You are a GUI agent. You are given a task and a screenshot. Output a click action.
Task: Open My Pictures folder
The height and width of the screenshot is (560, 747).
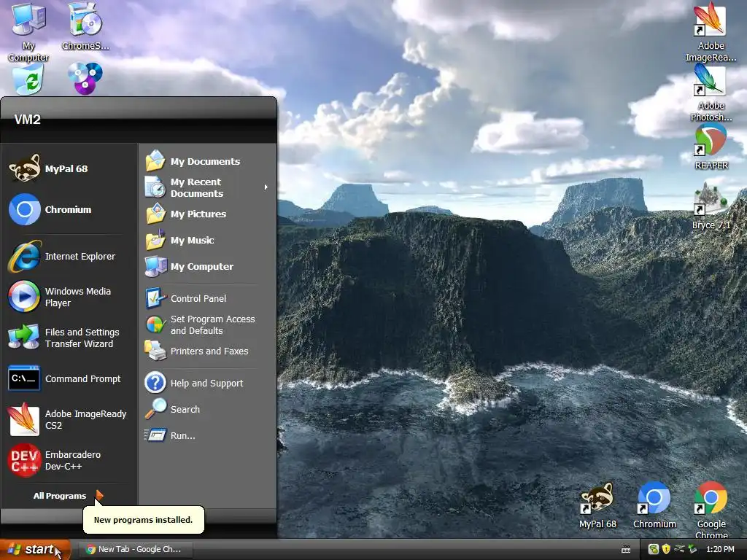[206, 214]
